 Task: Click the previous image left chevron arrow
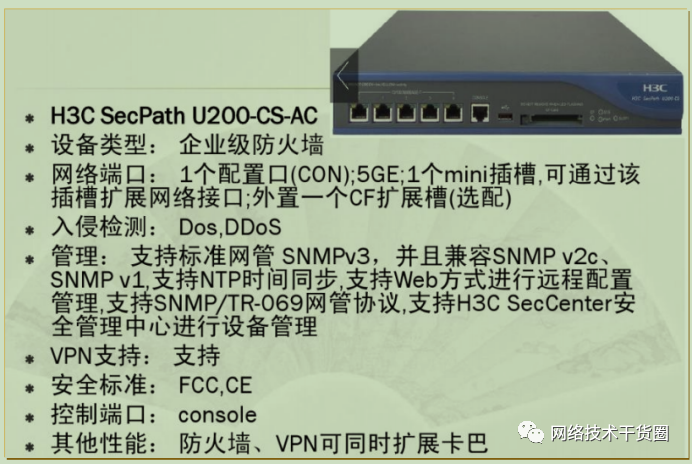[x=343, y=75]
